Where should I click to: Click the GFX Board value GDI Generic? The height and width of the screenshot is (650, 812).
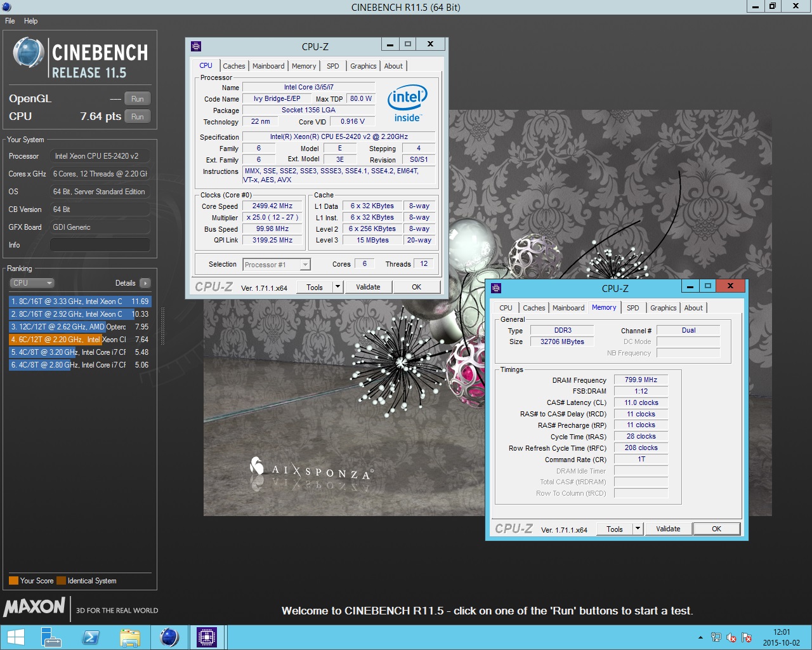tap(100, 227)
